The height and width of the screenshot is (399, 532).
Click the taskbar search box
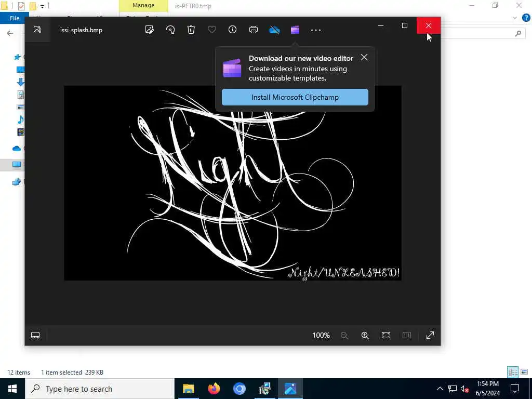100,389
